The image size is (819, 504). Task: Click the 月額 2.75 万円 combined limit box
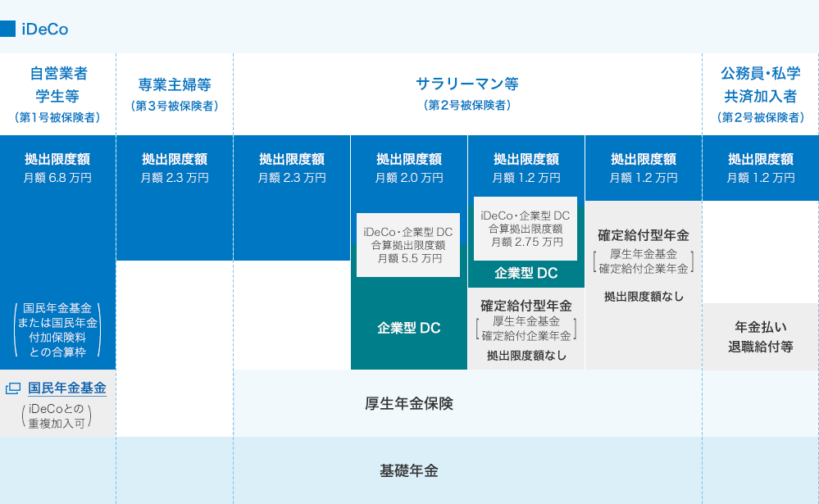tap(526, 229)
